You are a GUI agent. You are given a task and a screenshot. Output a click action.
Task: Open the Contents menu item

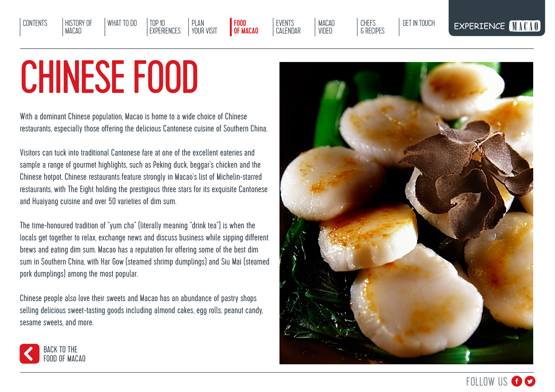coord(35,23)
